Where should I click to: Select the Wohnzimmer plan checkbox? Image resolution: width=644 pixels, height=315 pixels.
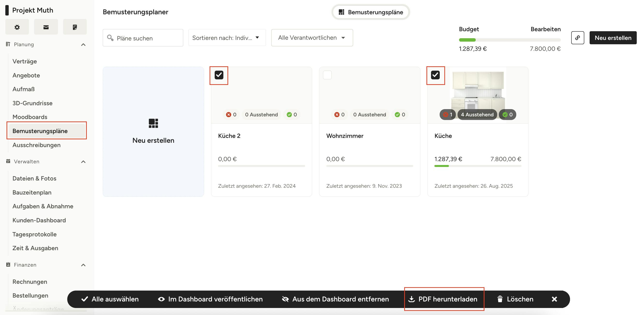click(327, 75)
